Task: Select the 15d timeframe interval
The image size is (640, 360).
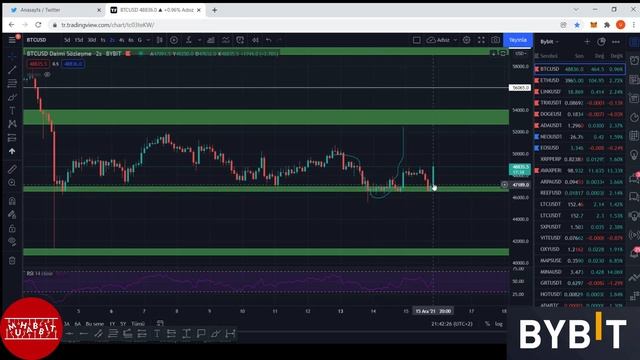Action: 79,40
